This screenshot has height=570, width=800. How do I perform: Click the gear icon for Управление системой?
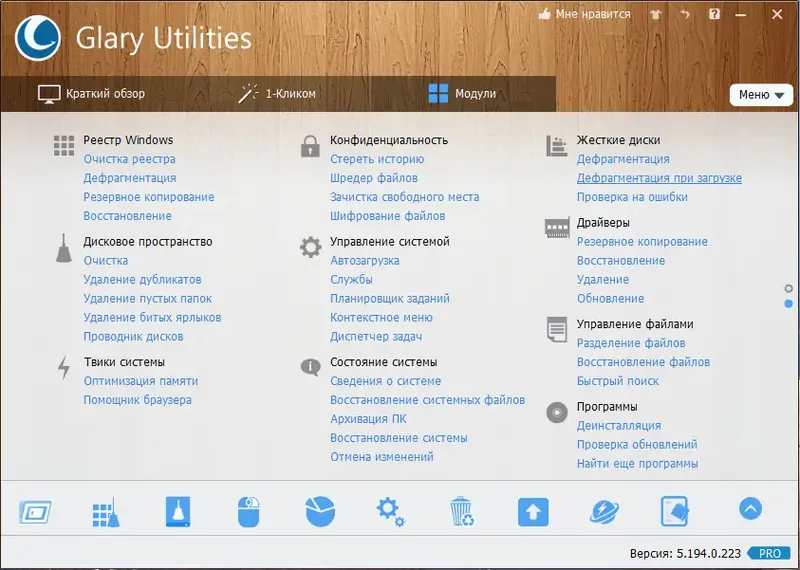click(310, 247)
